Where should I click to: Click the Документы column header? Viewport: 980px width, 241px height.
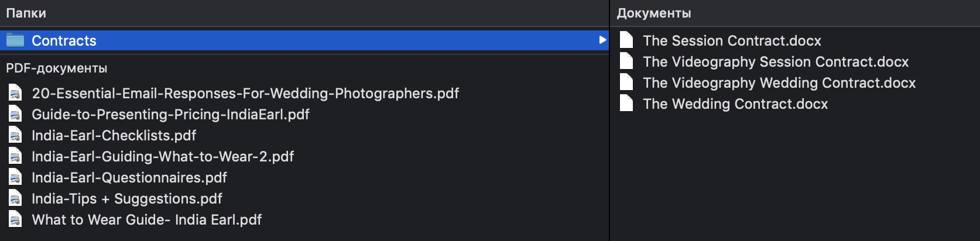click(654, 13)
